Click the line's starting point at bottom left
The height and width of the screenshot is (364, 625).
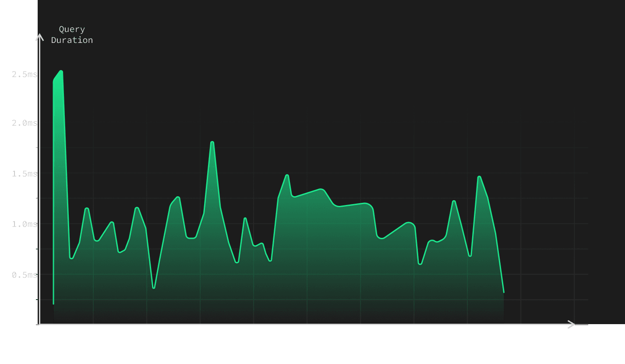click(53, 303)
